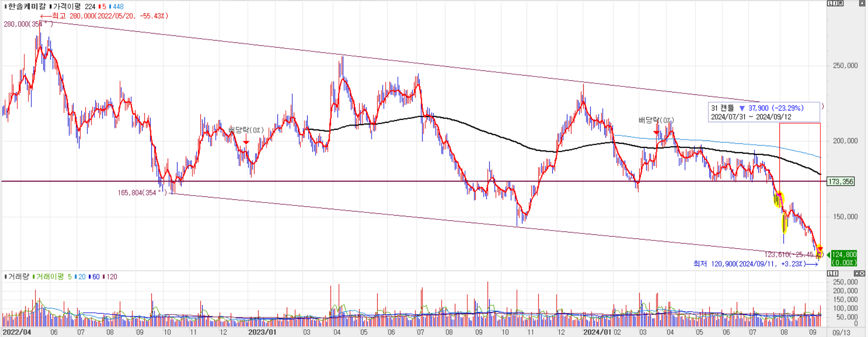
Task: Maximize the volume pane
Action: (x=857, y=274)
